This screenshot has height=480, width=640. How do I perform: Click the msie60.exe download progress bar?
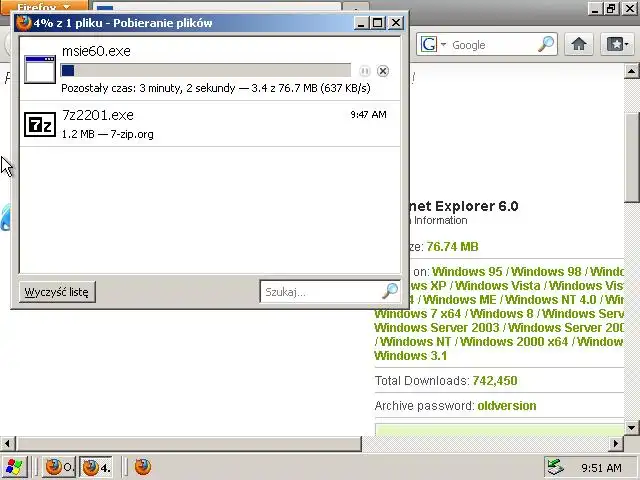click(206, 70)
